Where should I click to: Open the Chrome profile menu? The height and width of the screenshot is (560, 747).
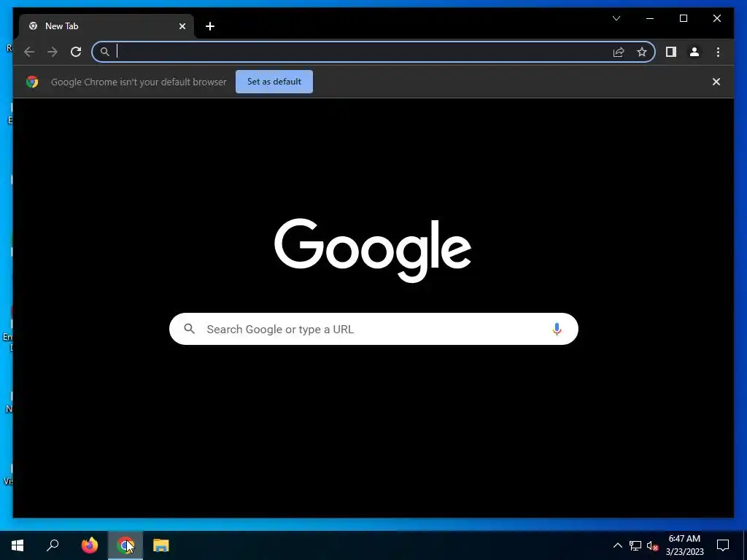click(x=694, y=52)
